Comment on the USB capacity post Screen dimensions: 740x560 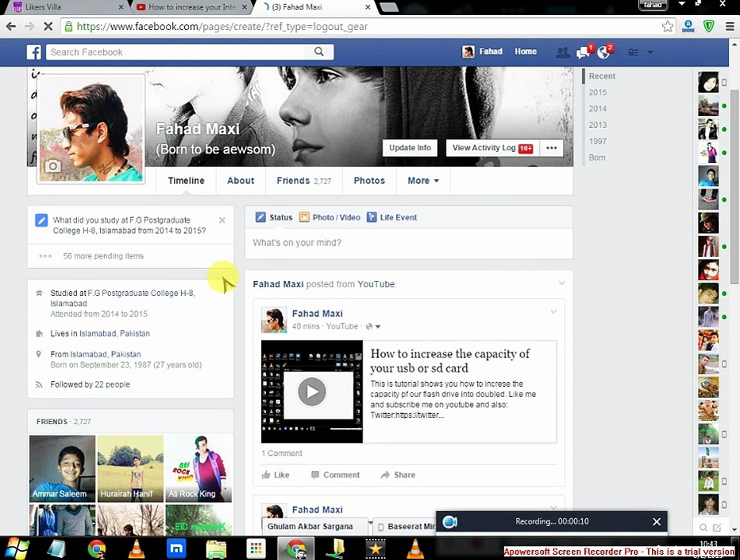click(x=335, y=475)
